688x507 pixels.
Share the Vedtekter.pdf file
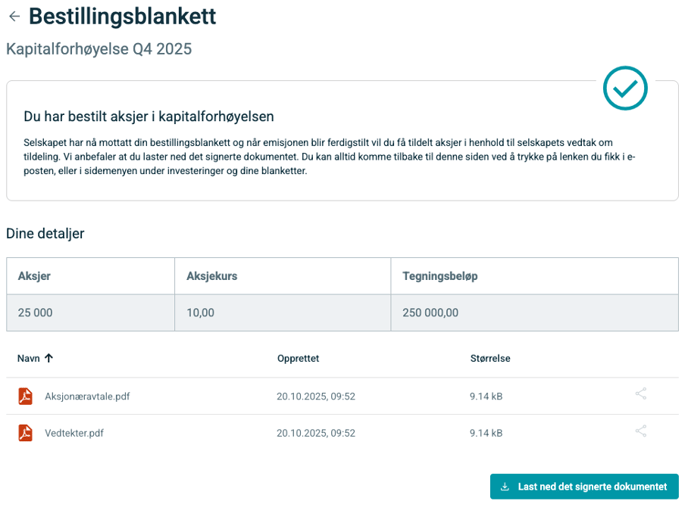(x=641, y=432)
